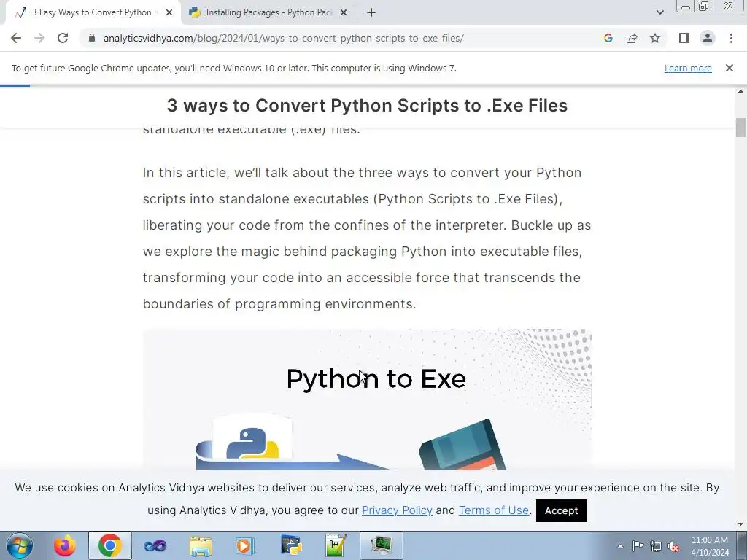Open the Terms of Use link

pyautogui.click(x=494, y=510)
